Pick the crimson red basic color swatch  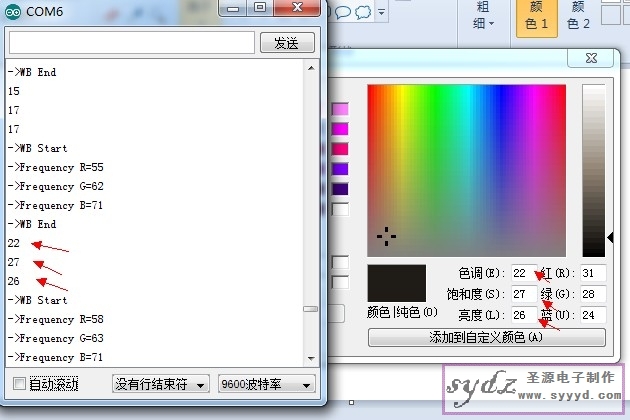coord(340,149)
